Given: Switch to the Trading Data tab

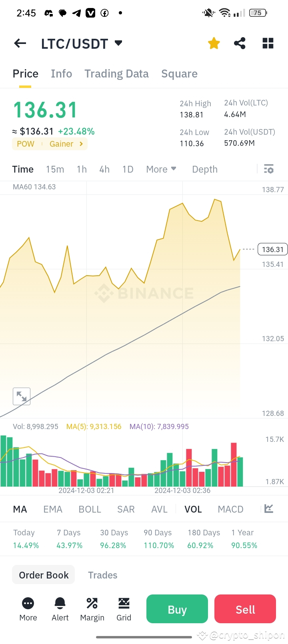Looking at the screenshot, I should point(116,74).
